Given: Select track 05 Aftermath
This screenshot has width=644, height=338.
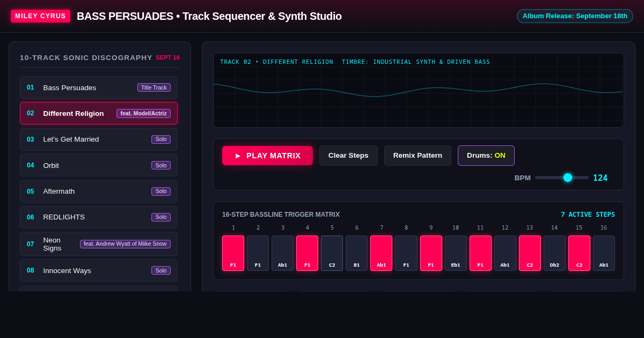Looking at the screenshot, I should coord(99,192).
